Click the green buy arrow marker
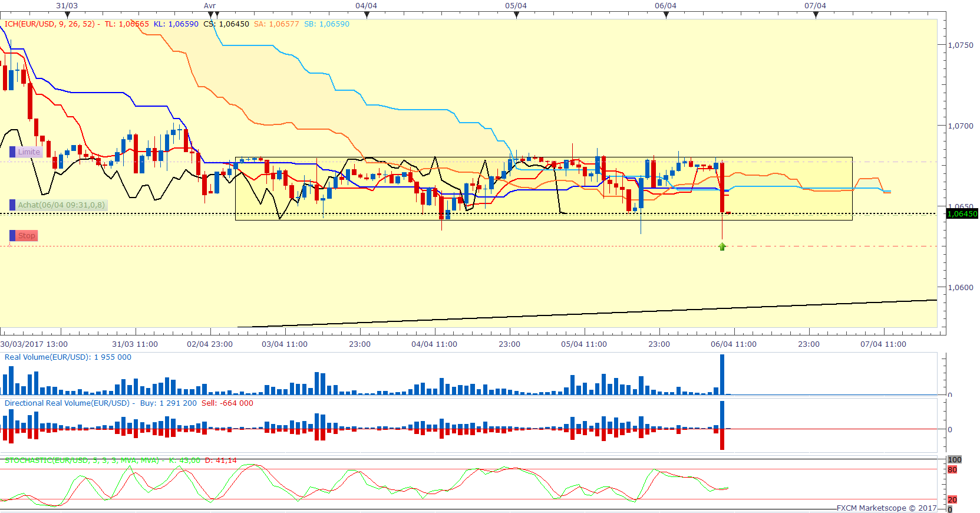 point(722,246)
